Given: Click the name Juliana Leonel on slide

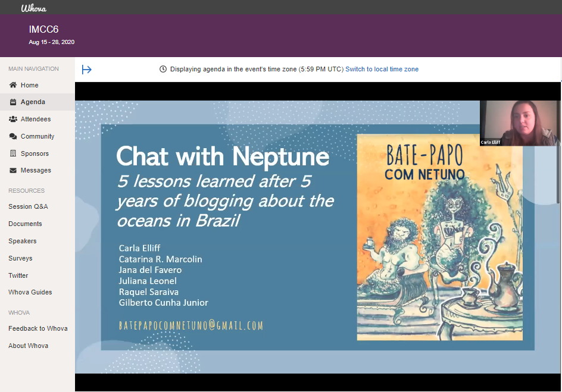Looking at the screenshot, I should pos(148,281).
